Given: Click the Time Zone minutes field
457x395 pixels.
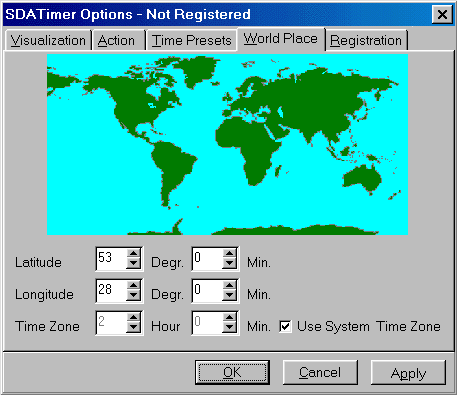Looking at the screenshot, I should (208, 323).
